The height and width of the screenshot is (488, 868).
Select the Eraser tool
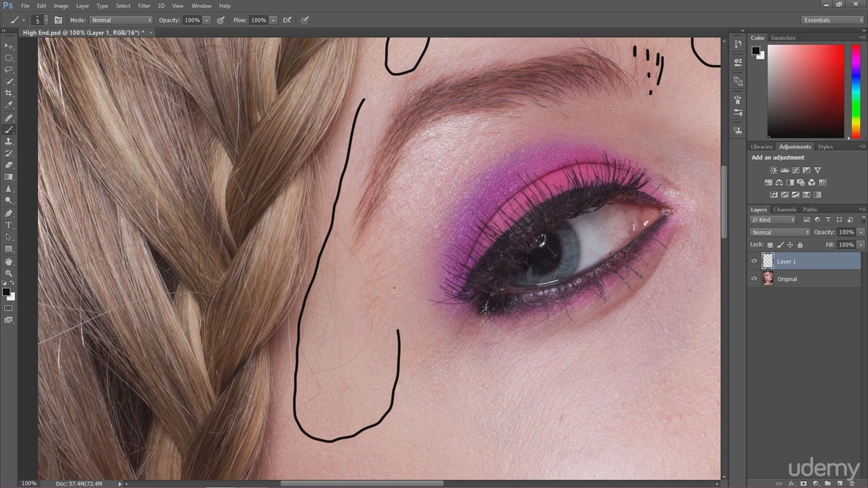coord(9,165)
